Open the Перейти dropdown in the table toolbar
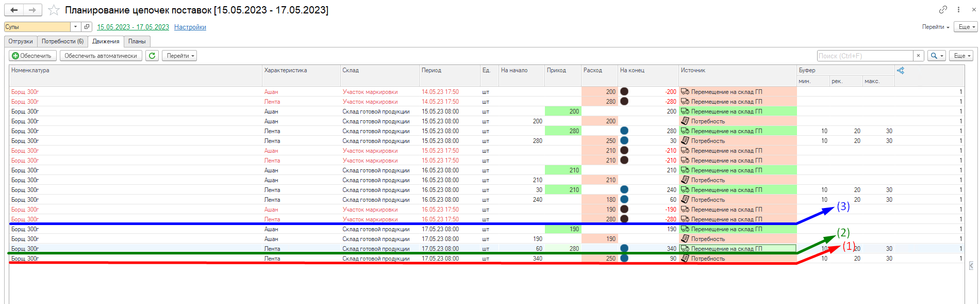 click(179, 56)
